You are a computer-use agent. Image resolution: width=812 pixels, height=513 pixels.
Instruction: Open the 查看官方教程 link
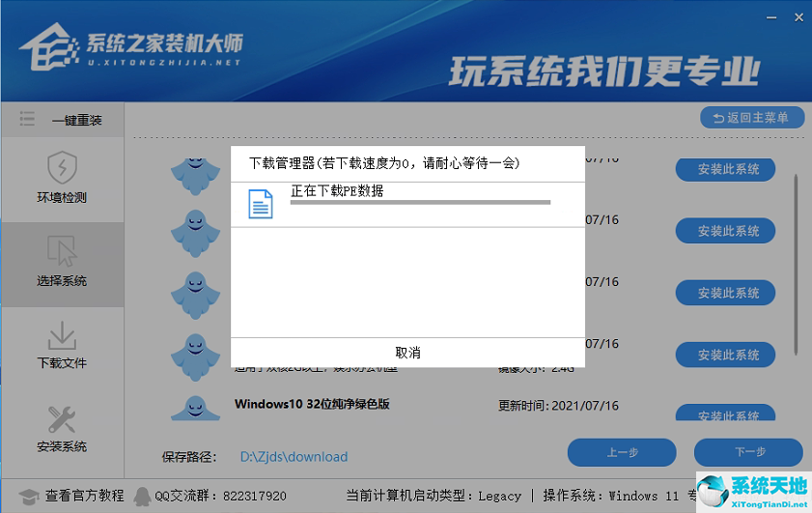click(x=84, y=496)
